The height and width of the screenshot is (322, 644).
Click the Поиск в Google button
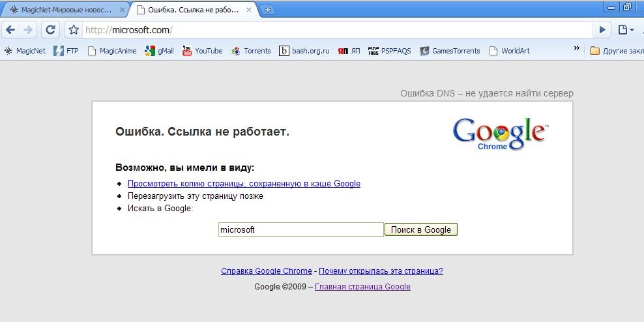(420, 229)
